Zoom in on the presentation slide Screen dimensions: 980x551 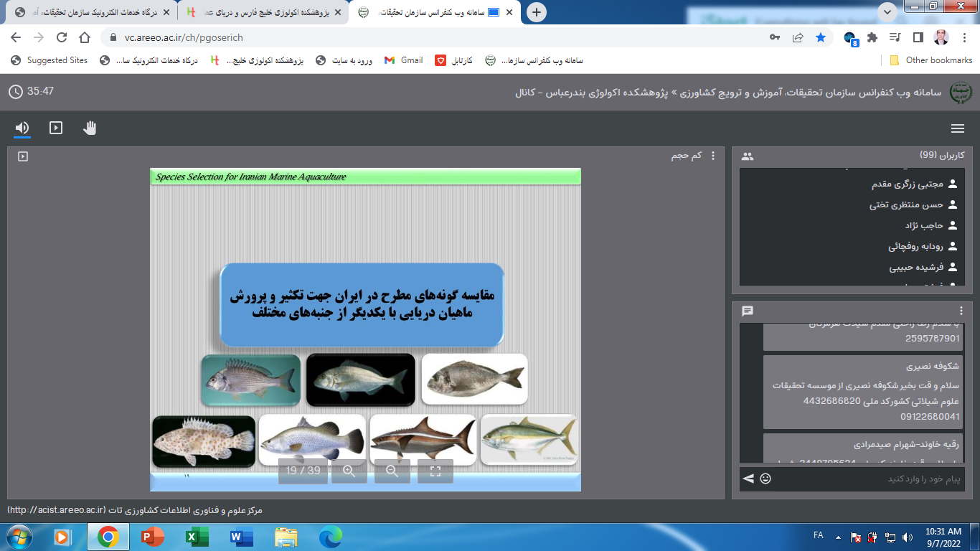[349, 471]
